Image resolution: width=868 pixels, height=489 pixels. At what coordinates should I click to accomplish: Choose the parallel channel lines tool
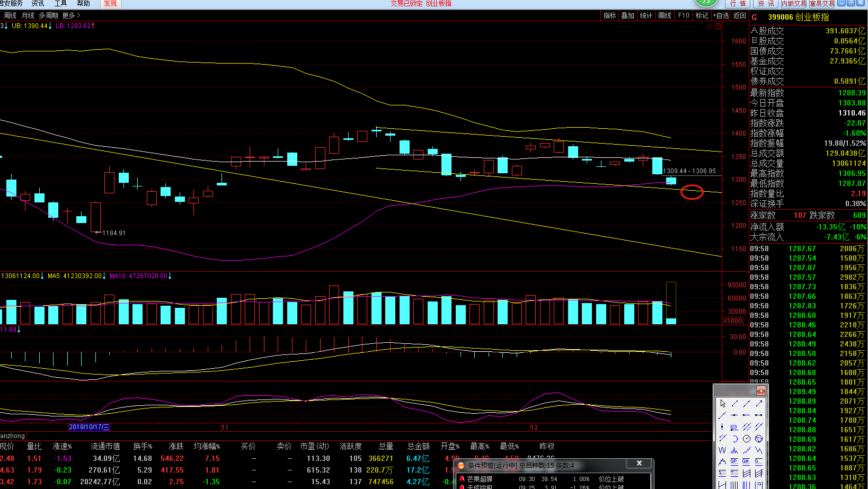coord(747,426)
